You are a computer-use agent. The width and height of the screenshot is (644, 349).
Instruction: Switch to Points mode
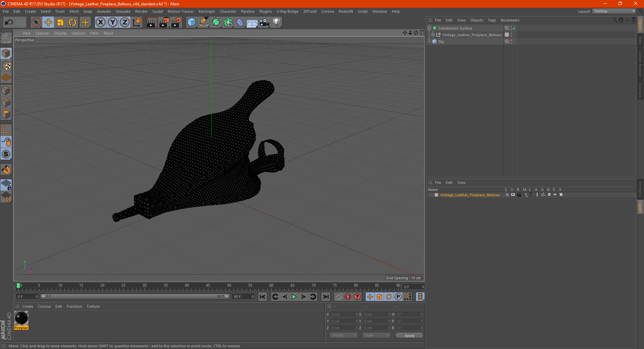[x=6, y=90]
